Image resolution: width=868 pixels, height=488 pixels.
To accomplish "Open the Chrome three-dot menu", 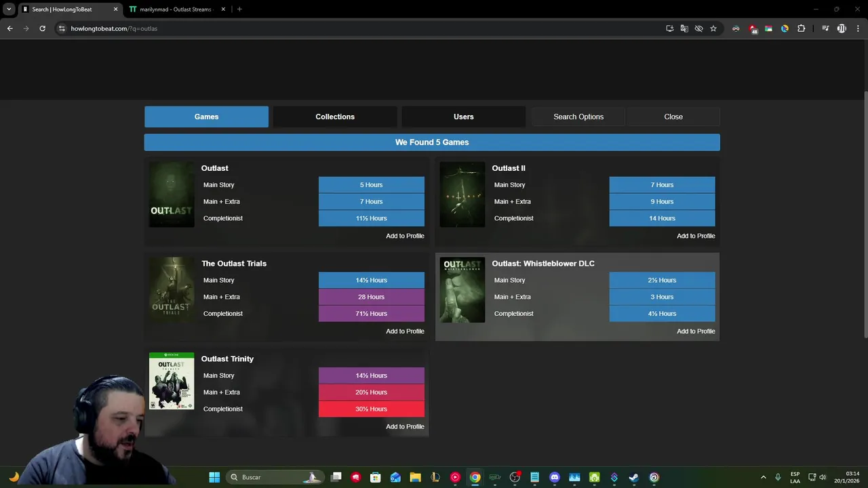I will tap(858, 28).
